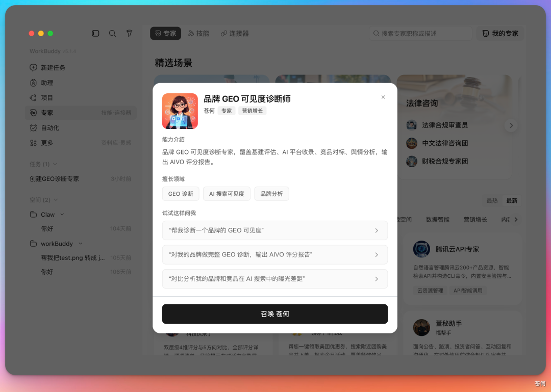Click the 董秘助手 avatar icon
The image size is (551, 392).
421,327
